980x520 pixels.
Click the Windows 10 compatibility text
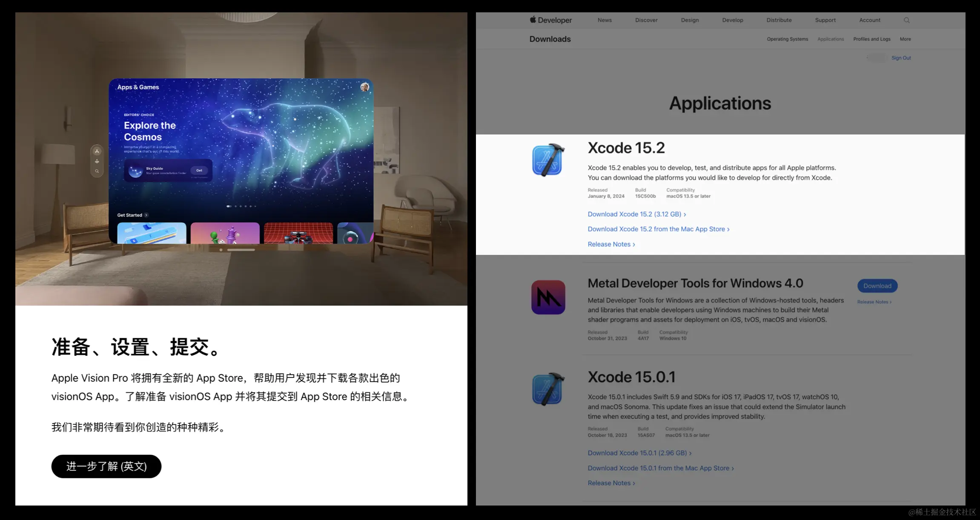(673, 338)
